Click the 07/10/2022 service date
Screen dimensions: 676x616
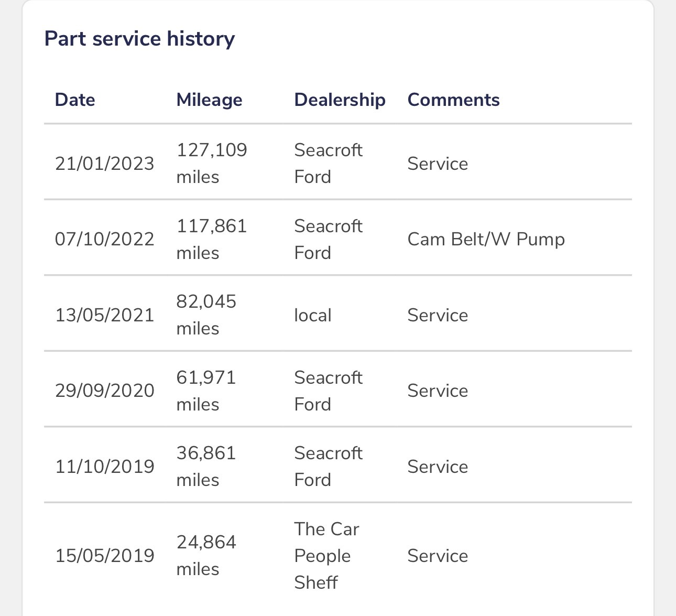tap(104, 239)
